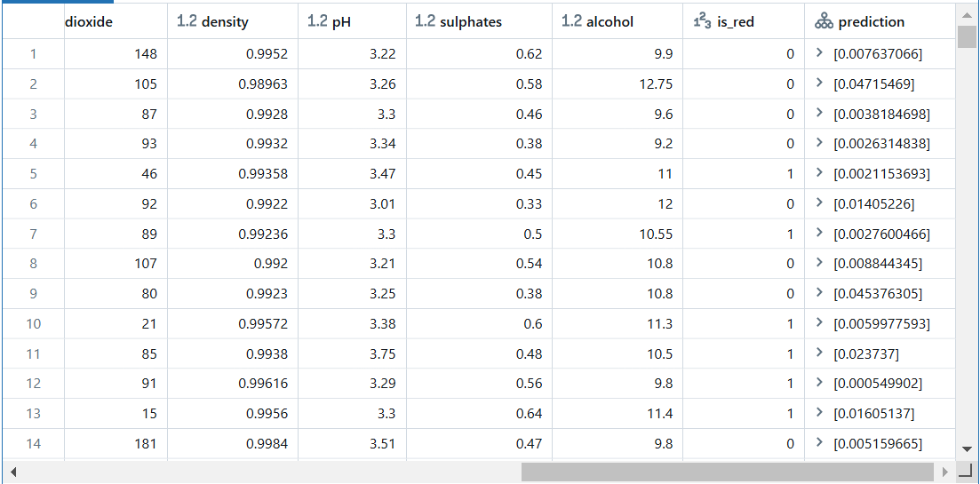The image size is (980, 484).
Task: Click dioxide value 181
Action: pos(146,443)
